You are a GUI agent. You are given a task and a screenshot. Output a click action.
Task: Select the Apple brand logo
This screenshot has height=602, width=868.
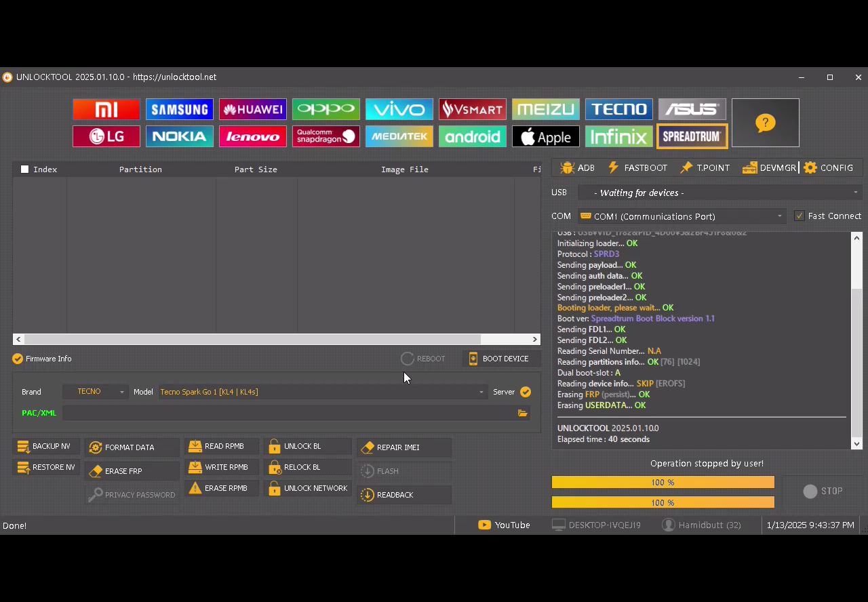tap(546, 136)
